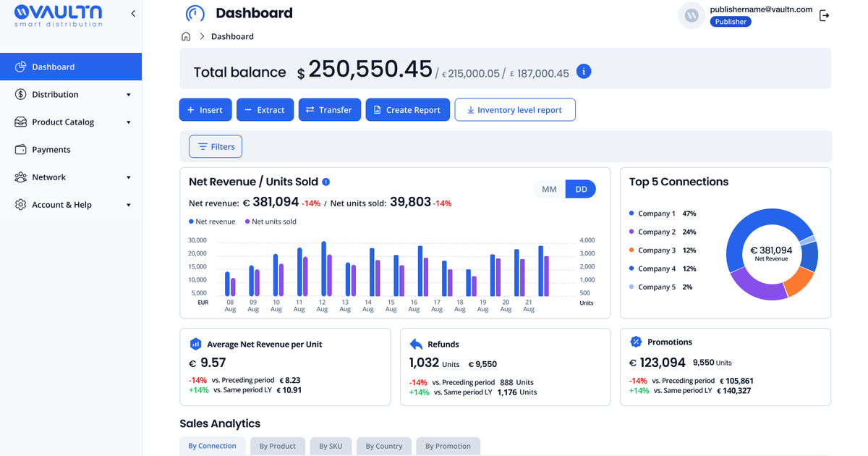Viewport: 868px width, 456px height.
Task: Click the Net Revenue info tooltip icon
Action: pos(326,182)
